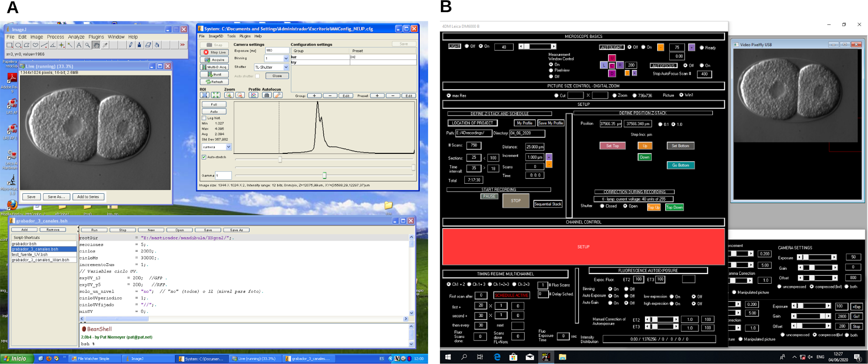Image resolution: width=868 pixels, height=364 pixels.
Task: Open the ImageJ more tools arrows
Action: 183,45
